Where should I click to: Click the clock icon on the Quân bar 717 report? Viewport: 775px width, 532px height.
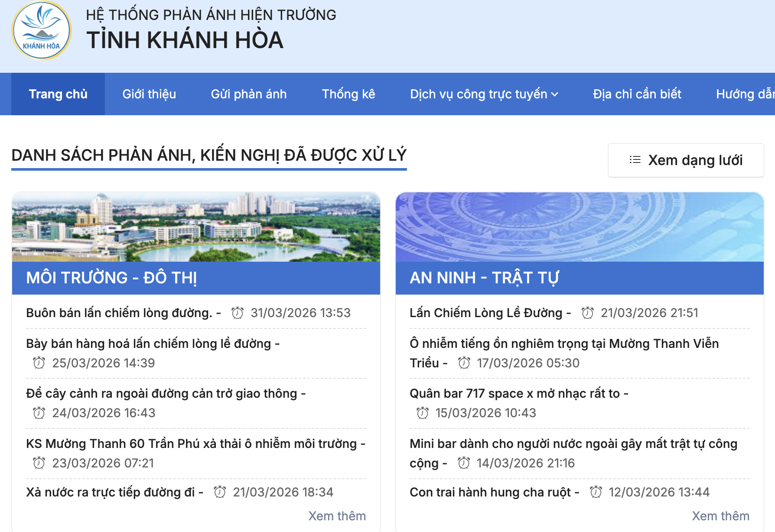(423, 413)
